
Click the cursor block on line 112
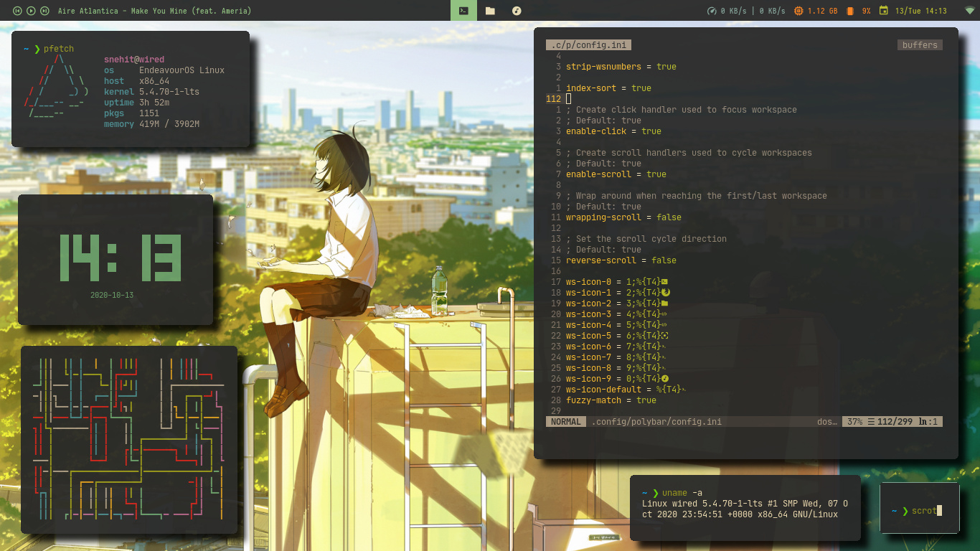tap(569, 99)
